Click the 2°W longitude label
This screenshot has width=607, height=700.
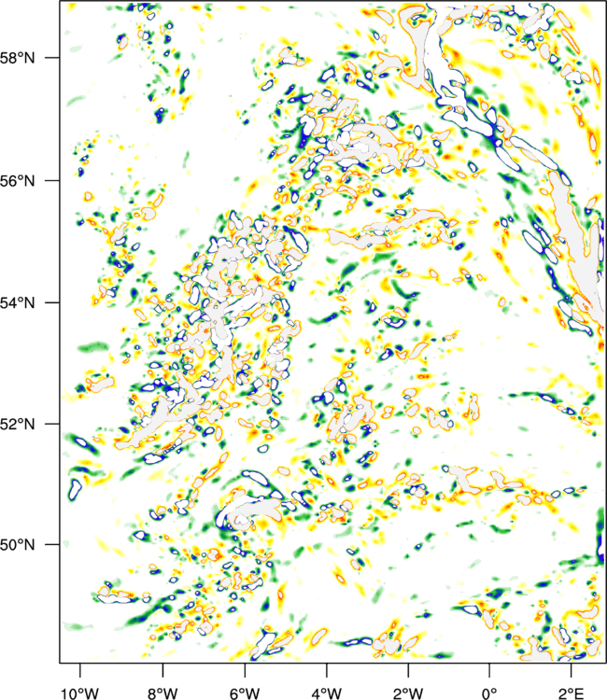tap(408, 693)
